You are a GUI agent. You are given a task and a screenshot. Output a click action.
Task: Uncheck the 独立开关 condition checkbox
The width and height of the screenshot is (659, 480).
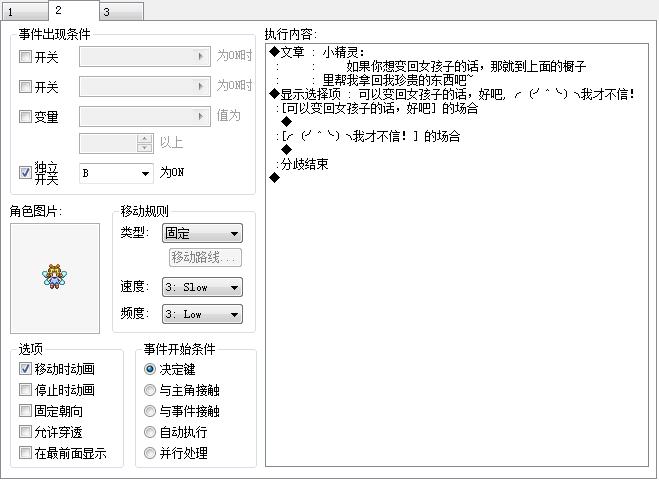tap(25, 172)
